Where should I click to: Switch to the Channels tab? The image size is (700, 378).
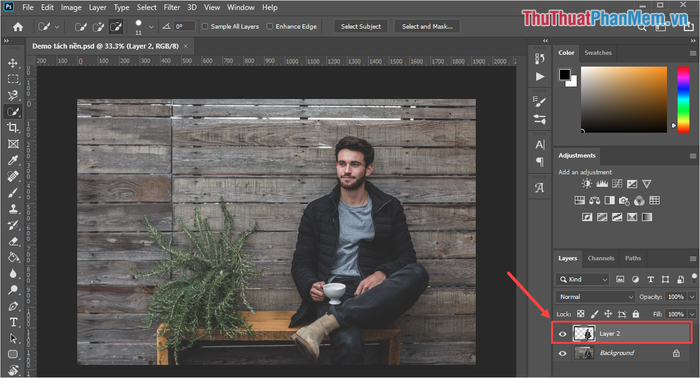(x=601, y=258)
